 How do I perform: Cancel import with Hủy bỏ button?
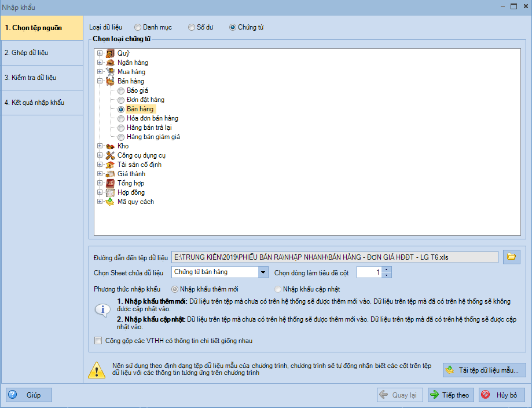501,395
